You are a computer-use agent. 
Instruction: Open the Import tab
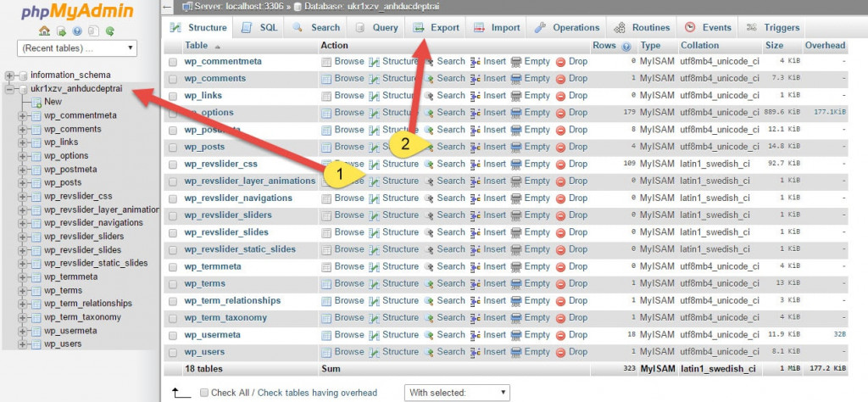pos(497,28)
